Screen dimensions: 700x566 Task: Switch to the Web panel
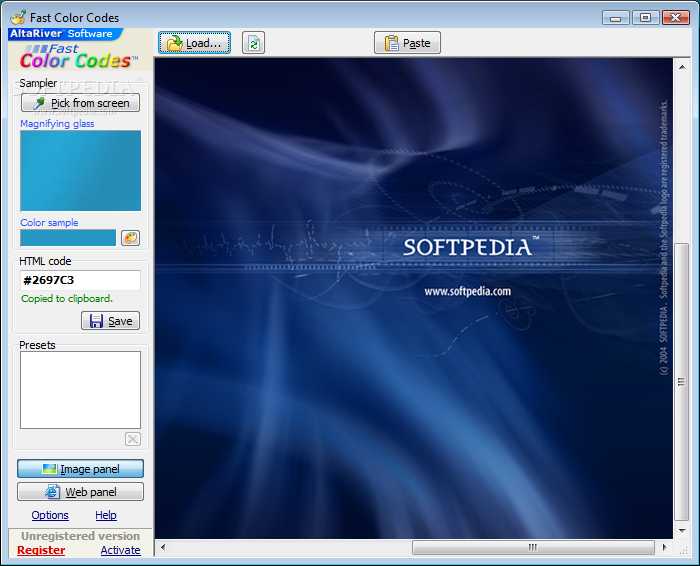(x=80, y=492)
